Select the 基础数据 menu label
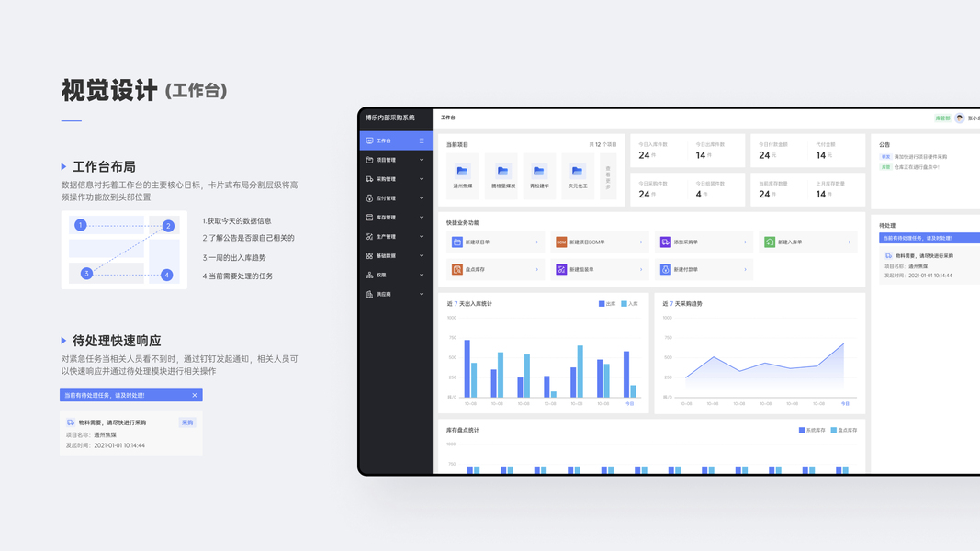The height and width of the screenshot is (551, 980). (387, 256)
